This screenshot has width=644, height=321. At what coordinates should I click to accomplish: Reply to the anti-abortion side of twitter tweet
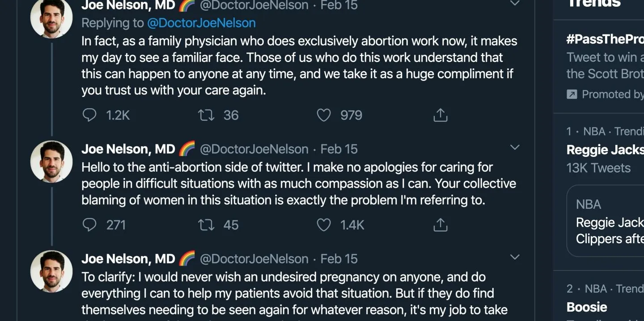click(90, 225)
